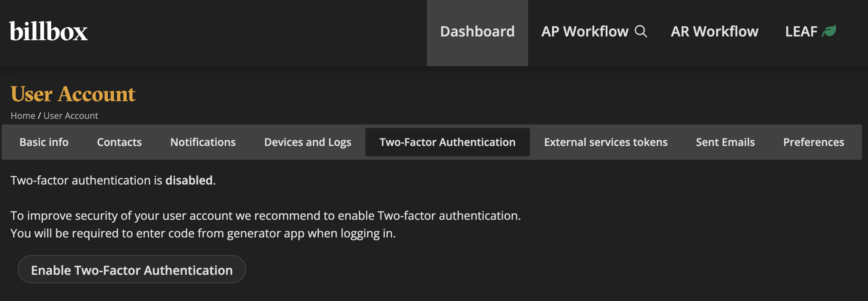Click the Home breadcrumb link
The image size is (868, 301).
tap(23, 116)
